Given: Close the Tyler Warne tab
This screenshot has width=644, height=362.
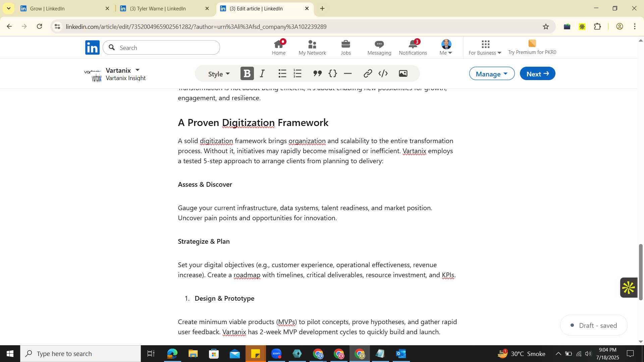Looking at the screenshot, I should (x=207, y=8).
